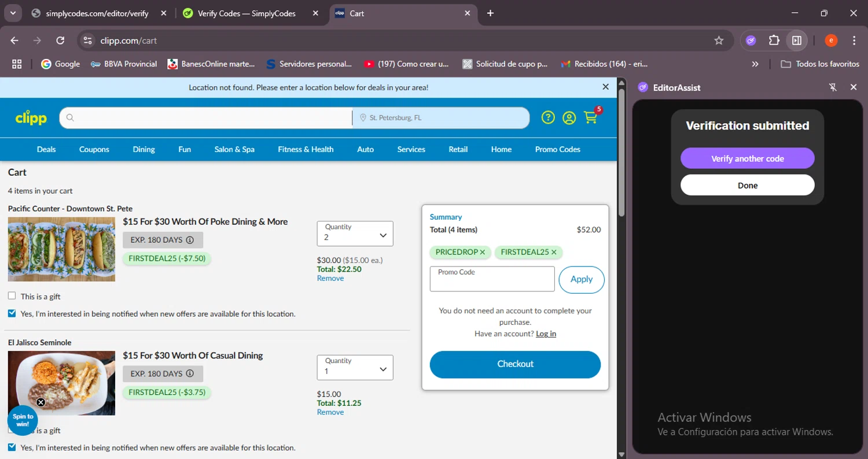Open the Chrome profile avatar 'e'
The image size is (868, 459).
click(x=831, y=40)
